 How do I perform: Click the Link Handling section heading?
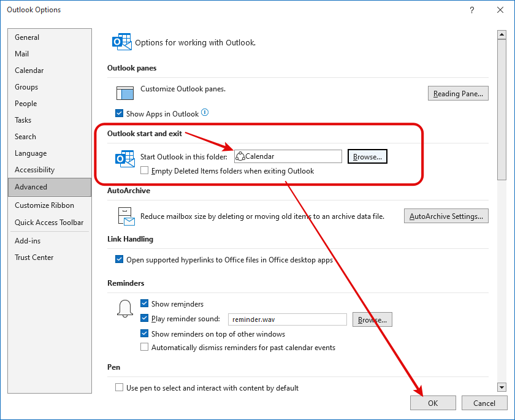pos(130,239)
